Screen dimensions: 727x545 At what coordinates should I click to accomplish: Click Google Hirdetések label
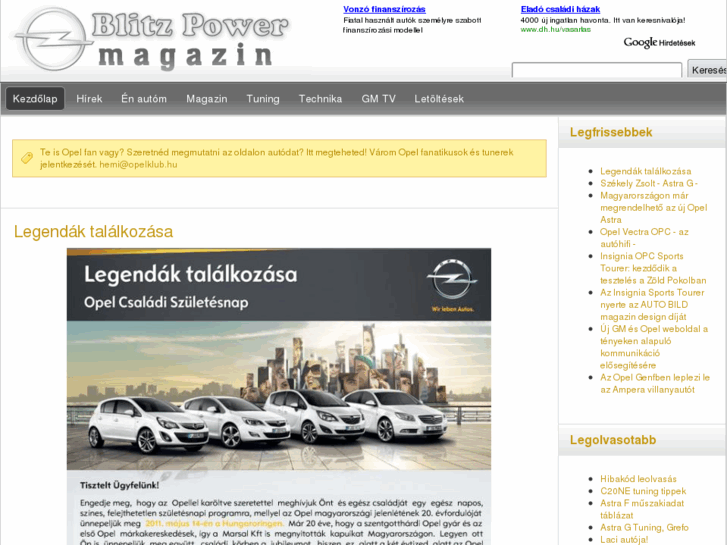point(659,43)
